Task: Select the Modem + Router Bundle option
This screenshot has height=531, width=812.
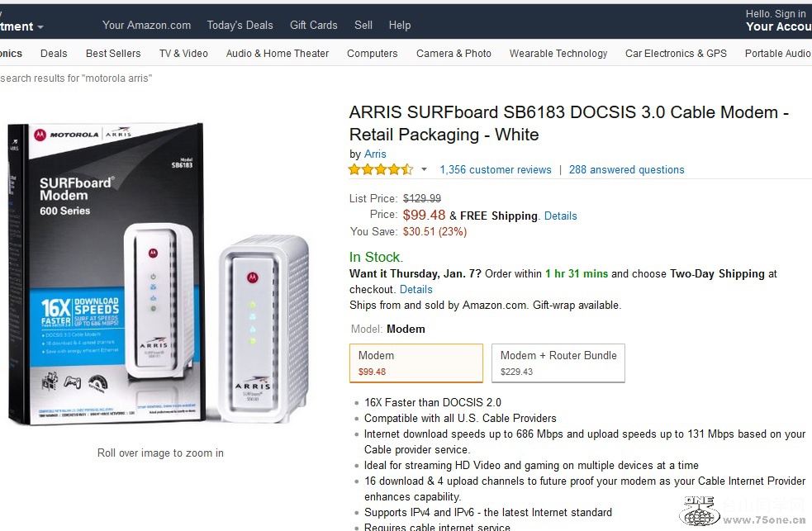Action: pos(558,363)
